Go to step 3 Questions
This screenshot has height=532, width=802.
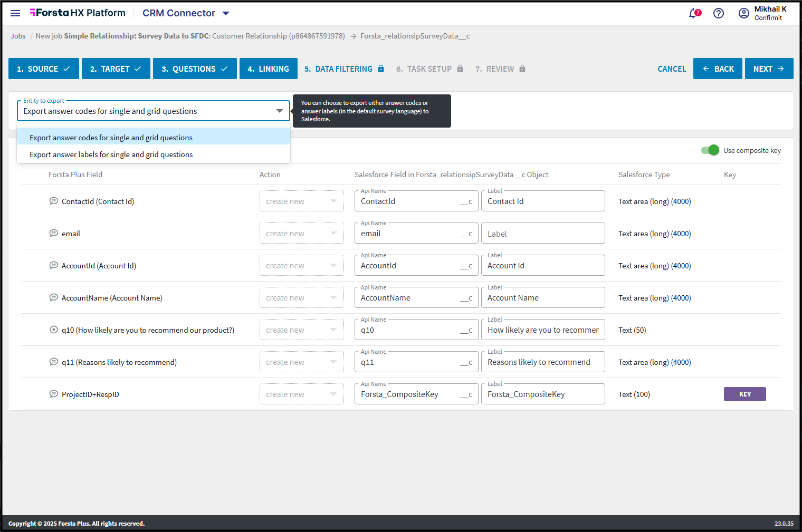195,69
